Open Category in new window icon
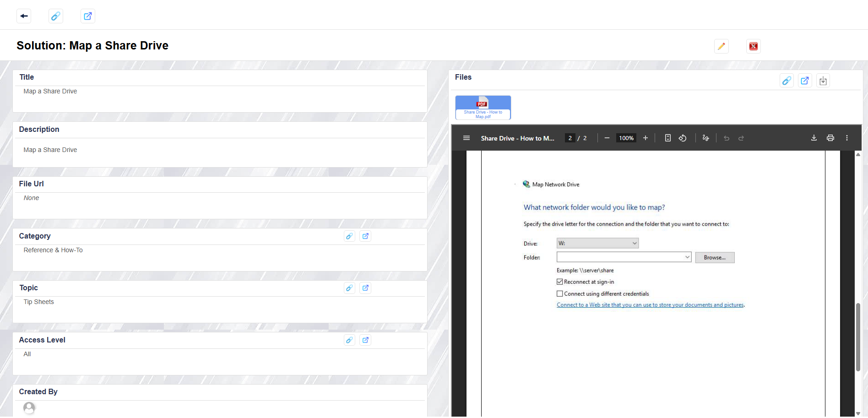868x418 pixels. 365,236
